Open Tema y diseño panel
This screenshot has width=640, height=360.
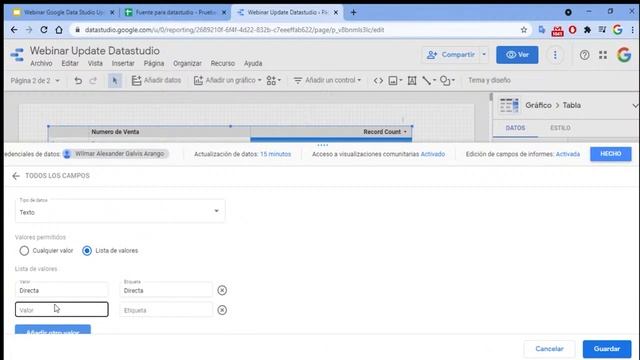point(489,80)
